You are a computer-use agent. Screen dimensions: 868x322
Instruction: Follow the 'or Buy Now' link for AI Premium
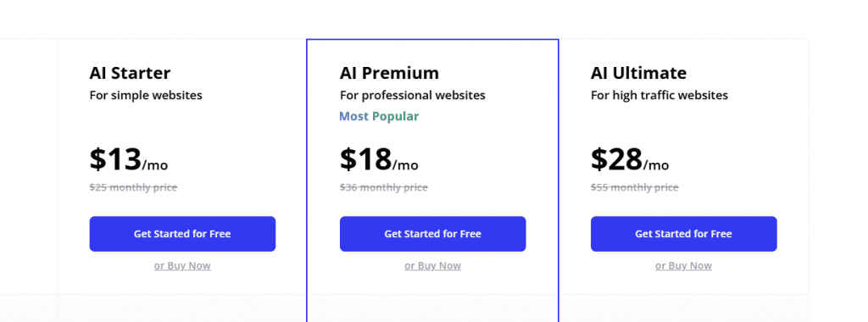433,265
